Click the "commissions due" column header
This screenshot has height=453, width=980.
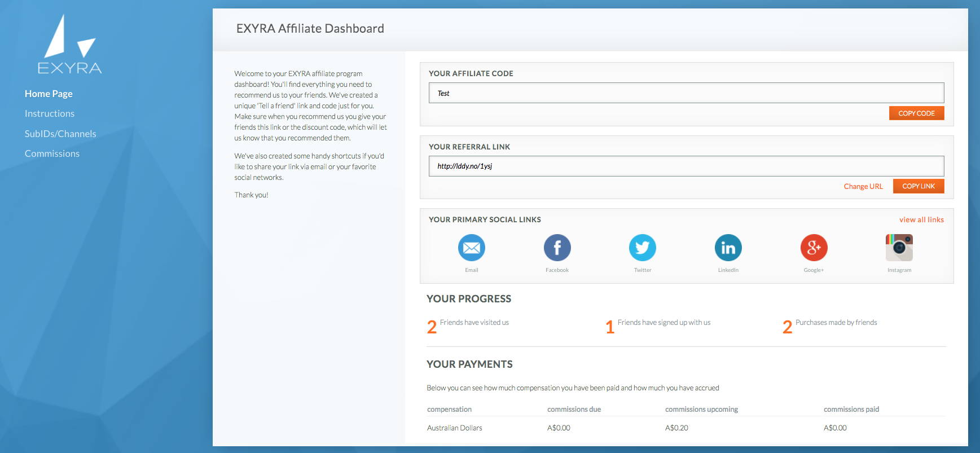574,410
